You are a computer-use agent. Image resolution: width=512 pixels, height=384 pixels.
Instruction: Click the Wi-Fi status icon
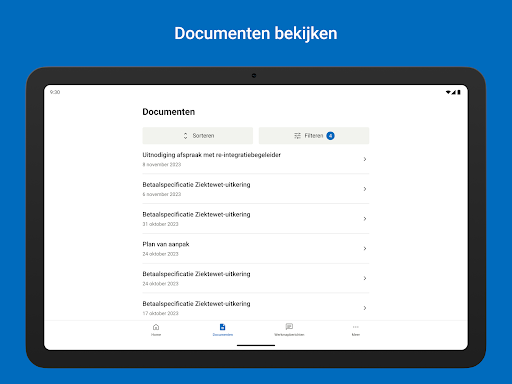tap(448, 92)
